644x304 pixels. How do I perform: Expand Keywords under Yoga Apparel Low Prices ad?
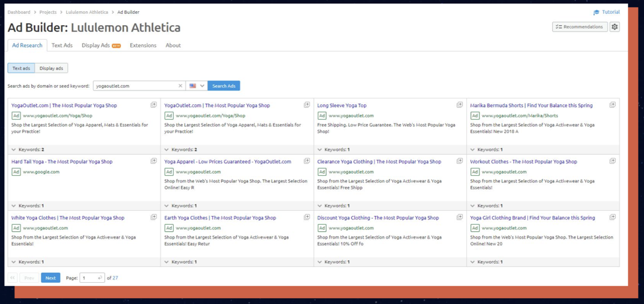pyautogui.click(x=181, y=206)
